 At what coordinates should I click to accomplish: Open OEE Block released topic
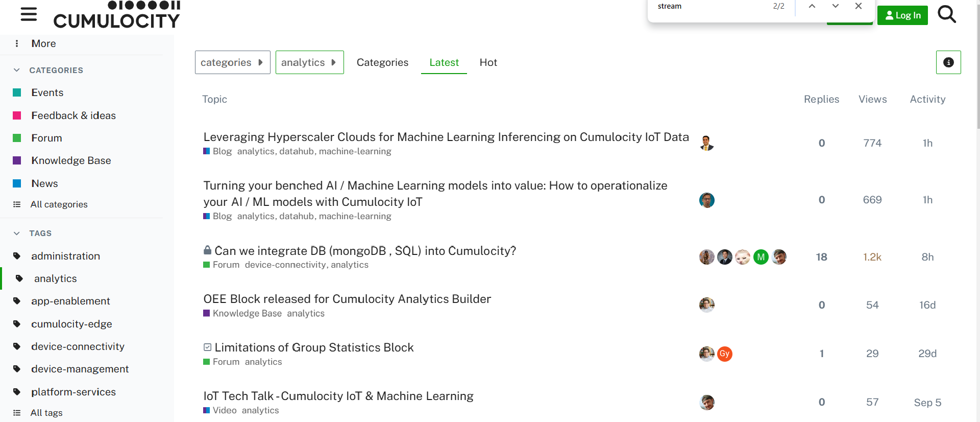click(x=347, y=299)
